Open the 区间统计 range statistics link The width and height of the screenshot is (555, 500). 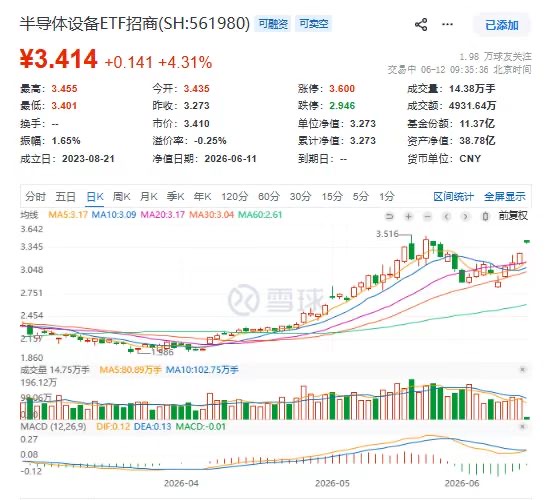(x=453, y=197)
